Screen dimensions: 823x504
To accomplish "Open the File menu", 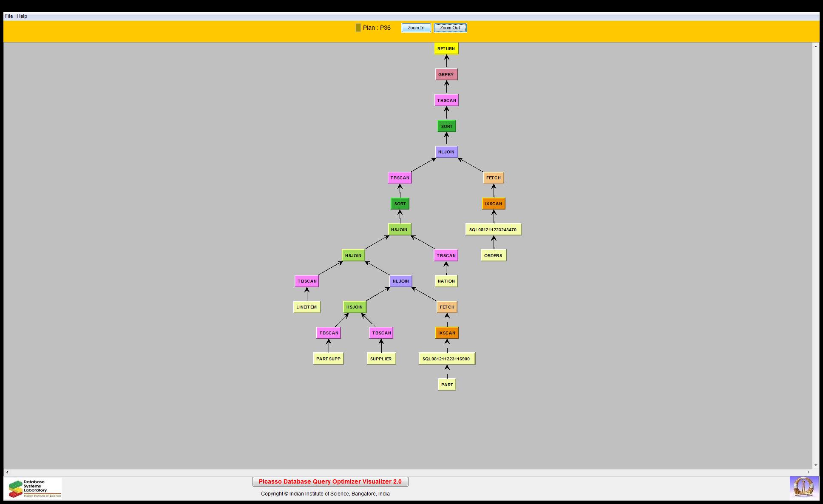I will [x=9, y=16].
